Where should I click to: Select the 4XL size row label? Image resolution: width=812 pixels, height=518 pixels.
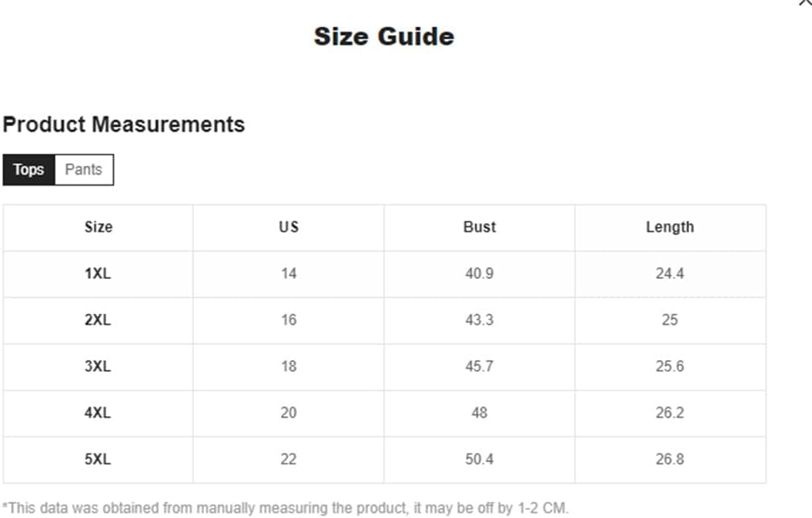tap(99, 413)
